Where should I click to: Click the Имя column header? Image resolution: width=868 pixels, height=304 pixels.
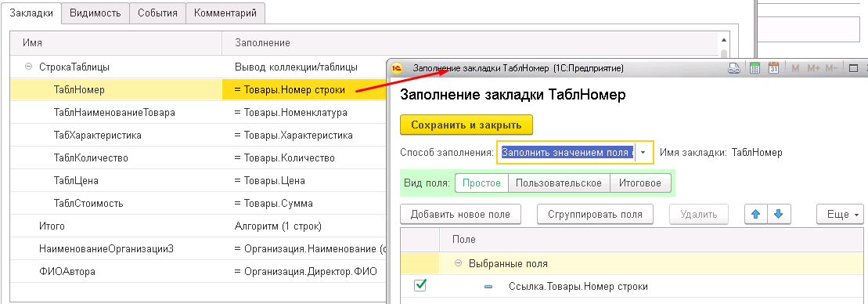click(116, 42)
